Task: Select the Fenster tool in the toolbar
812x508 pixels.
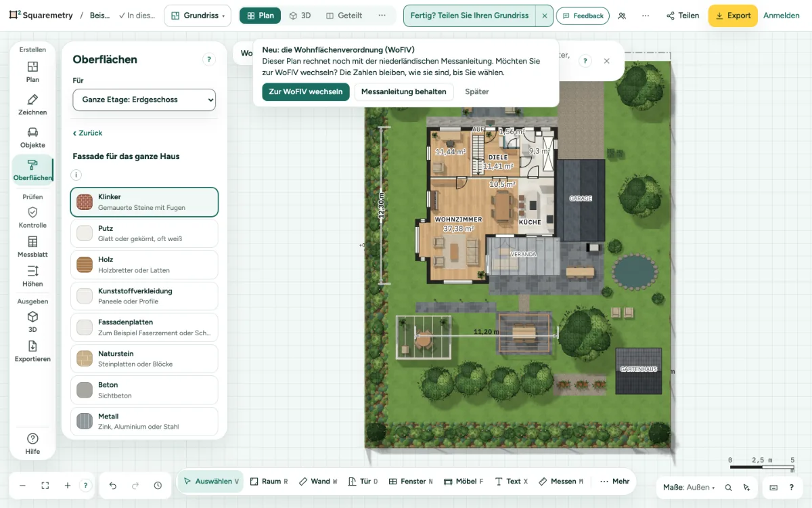Action: click(x=411, y=482)
